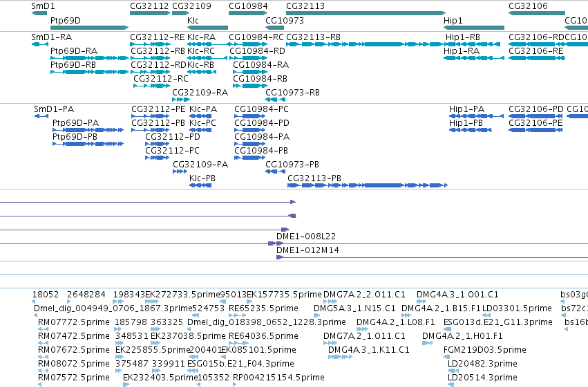Image resolution: width=588 pixels, height=388 pixels.
Task: Select the DMG4A3_1.K11.C1 EST
Action: [x=340, y=357]
